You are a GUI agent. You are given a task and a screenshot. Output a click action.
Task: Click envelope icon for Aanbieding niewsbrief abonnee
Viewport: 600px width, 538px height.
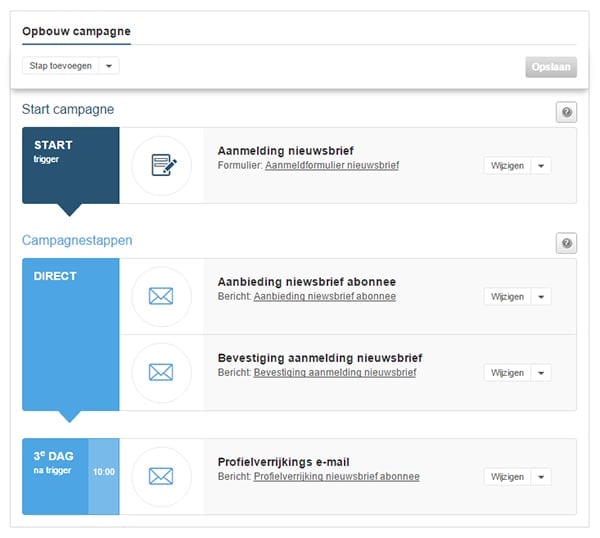(x=161, y=296)
